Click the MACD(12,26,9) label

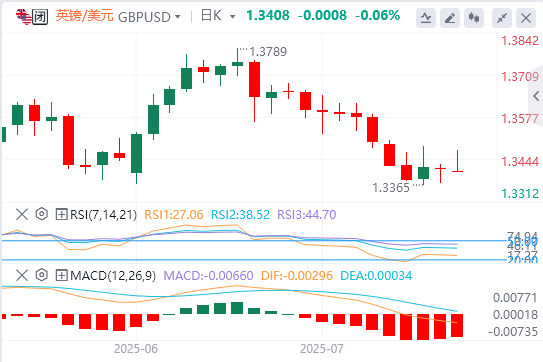point(113,276)
